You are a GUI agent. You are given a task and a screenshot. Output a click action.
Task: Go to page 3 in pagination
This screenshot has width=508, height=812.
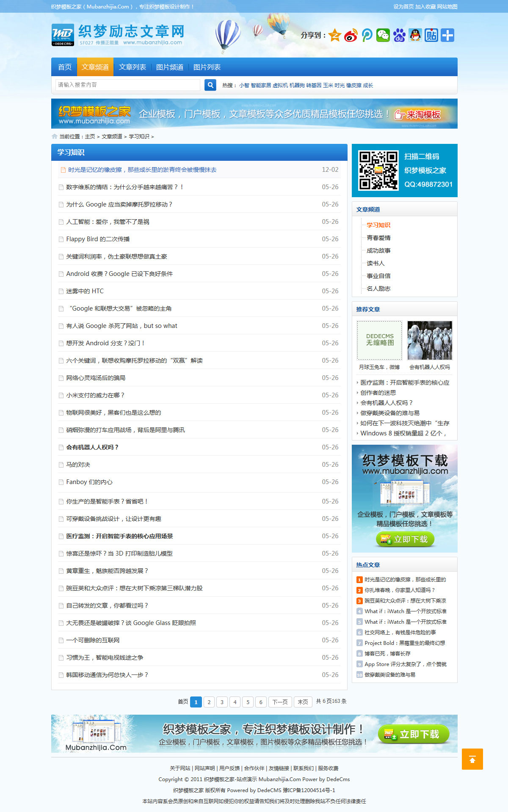click(x=222, y=702)
